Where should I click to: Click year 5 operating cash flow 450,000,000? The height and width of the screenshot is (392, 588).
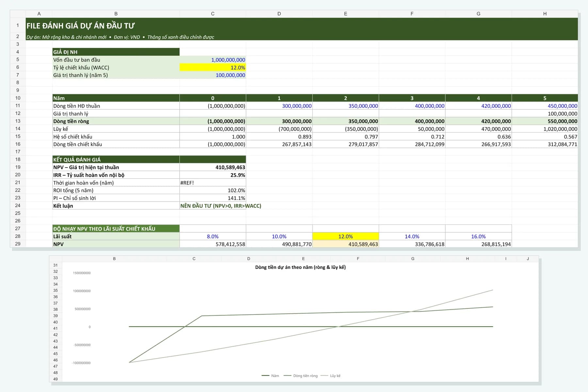(545, 106)
